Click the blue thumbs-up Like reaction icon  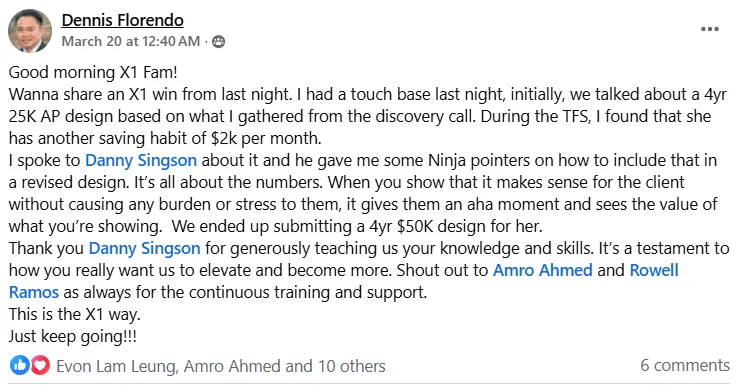pos(19,365)
